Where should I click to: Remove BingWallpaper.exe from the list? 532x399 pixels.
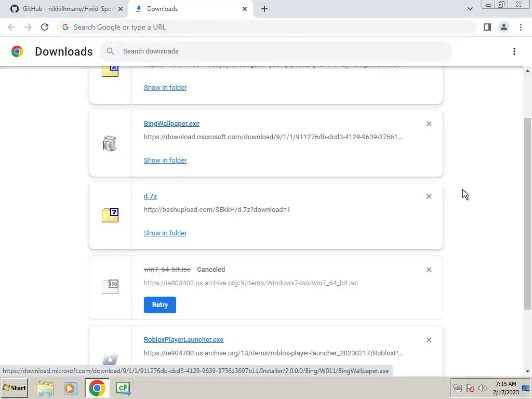tap(429, 124)
